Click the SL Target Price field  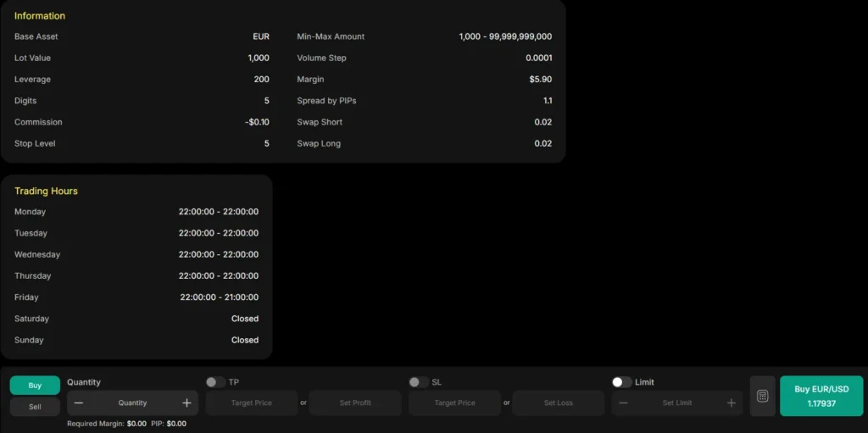pos(454,403)
